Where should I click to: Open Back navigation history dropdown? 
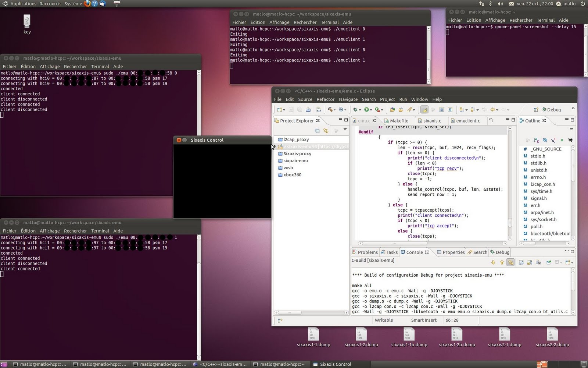click(x=497, y=110)
